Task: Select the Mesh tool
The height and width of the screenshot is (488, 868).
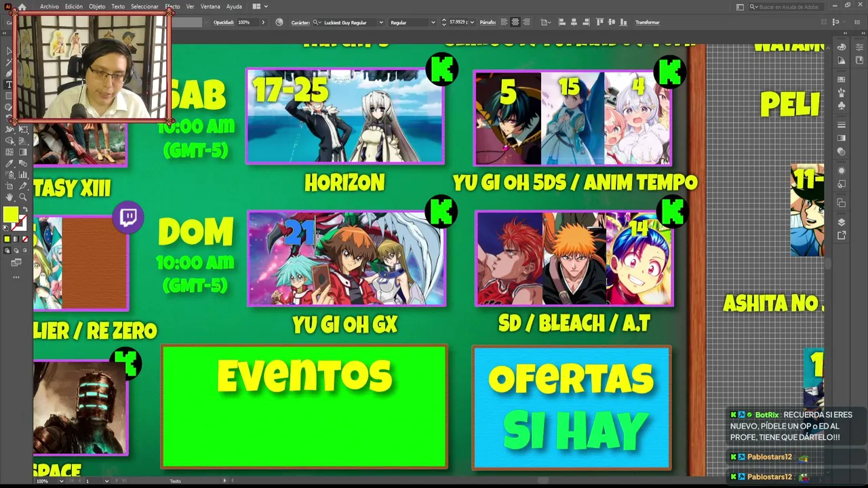Action: pyautogui.click(x=9, y=152)
